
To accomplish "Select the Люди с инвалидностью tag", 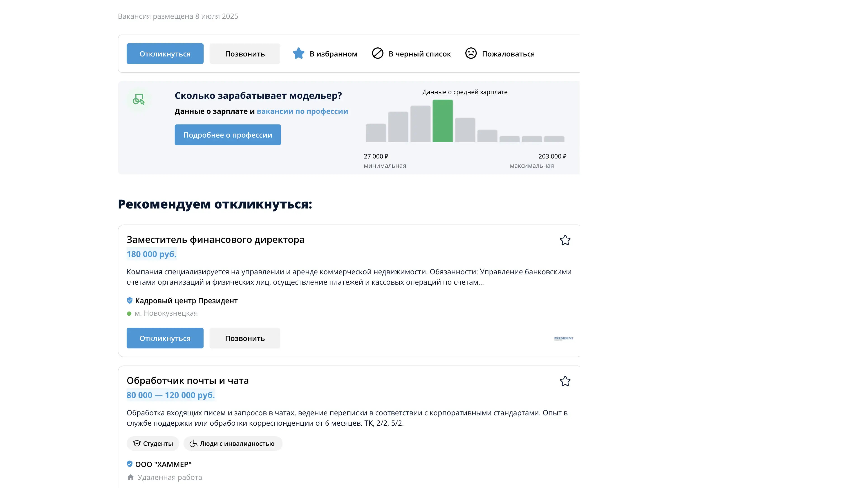I will [x=233, y=443].
